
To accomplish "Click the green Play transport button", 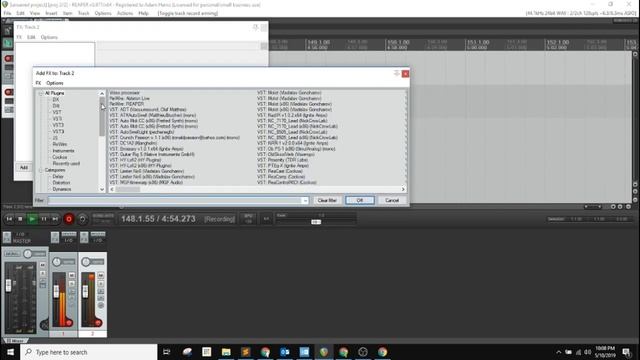I will pos(32,219).
